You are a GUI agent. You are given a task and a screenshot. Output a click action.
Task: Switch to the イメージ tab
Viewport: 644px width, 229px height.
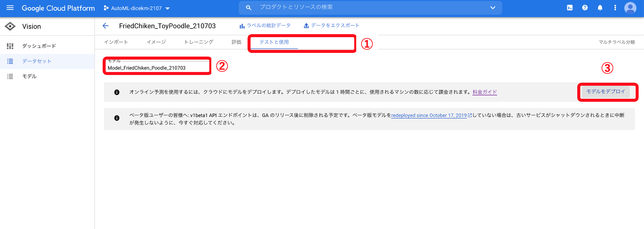[x=156, y=42]
